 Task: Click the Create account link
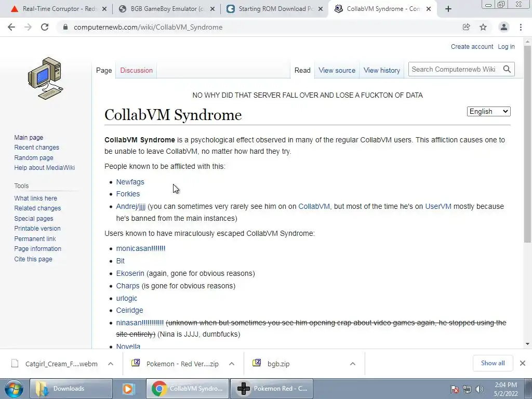(x=472, y=46)
